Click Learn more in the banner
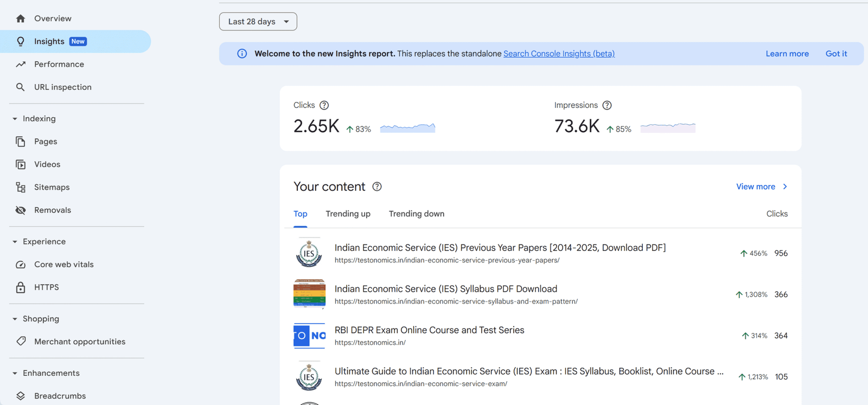This screenshot has width=868, height=405. pos(787,54)
